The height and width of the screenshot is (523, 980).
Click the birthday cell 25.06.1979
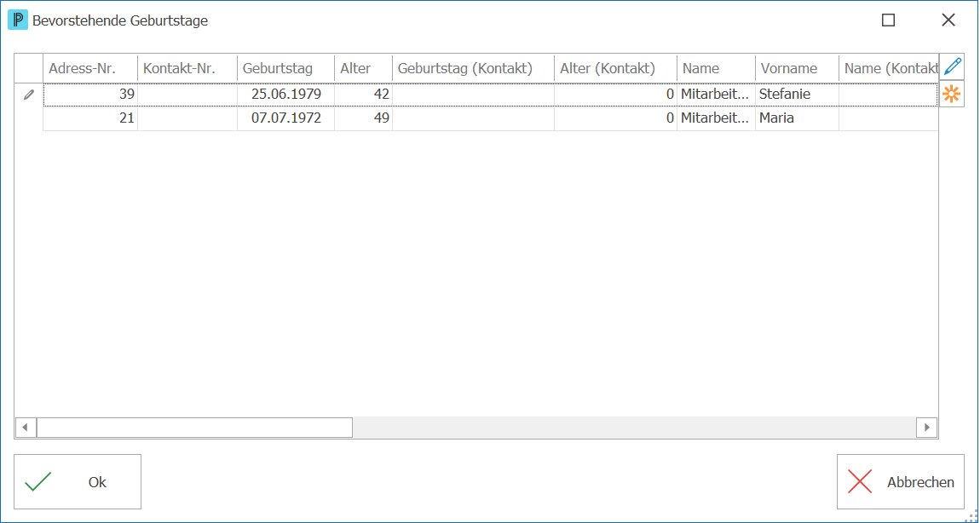(286, 95)
